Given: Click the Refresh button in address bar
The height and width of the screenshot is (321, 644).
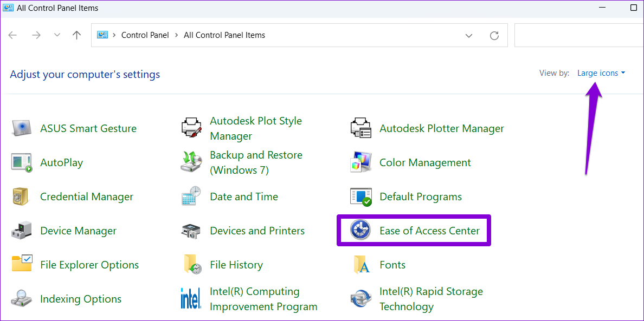Looking at the screenshot, I should 494,35.
